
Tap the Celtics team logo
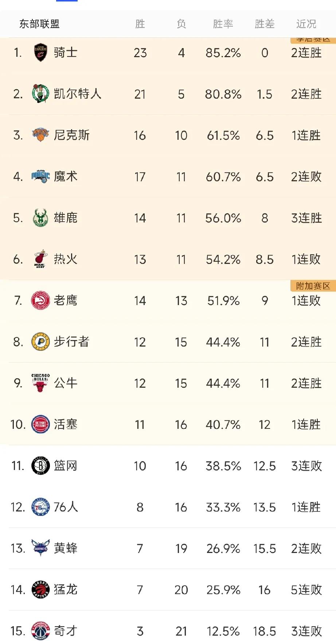(x=40, y=94)
